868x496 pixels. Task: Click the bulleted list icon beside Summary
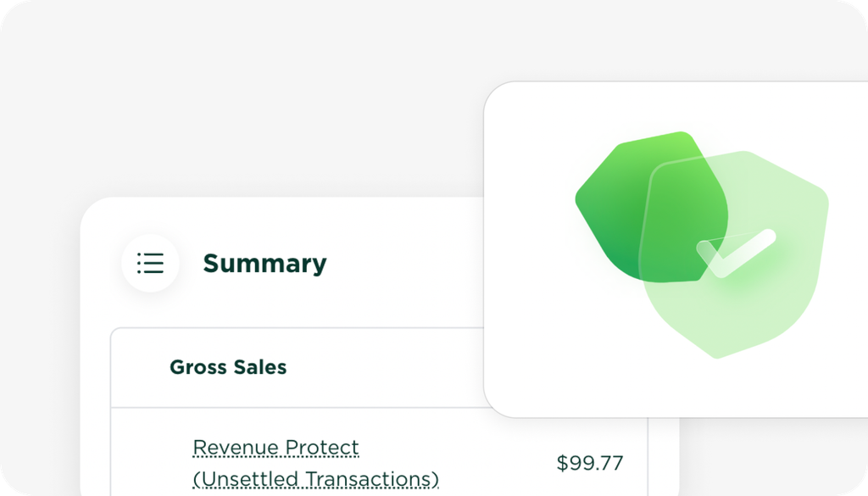[x=150, y=263]
